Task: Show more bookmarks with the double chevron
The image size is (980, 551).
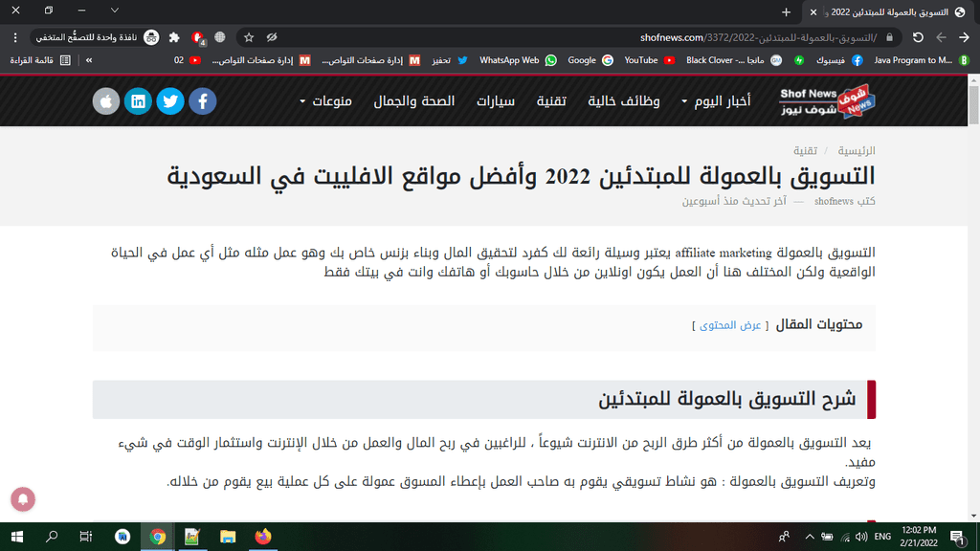Action: (x=89, y=60)
